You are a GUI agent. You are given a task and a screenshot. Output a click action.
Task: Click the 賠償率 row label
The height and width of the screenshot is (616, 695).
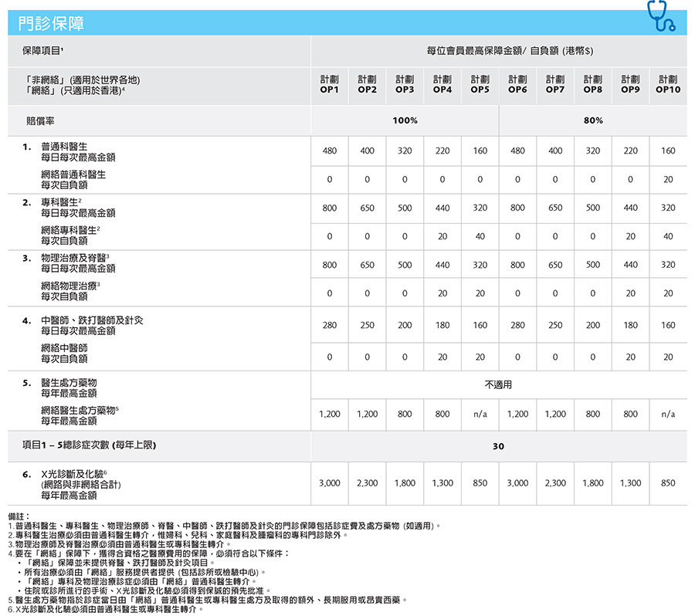[x=41, y=121]
